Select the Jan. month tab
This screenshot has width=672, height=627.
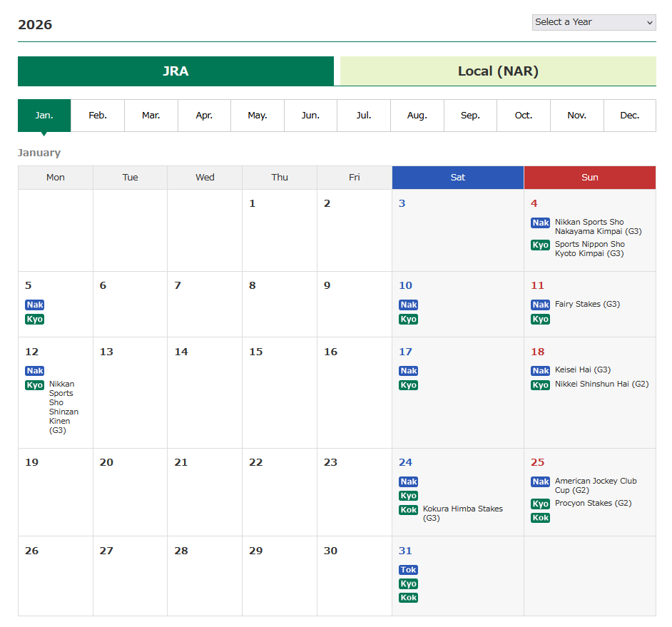click(44, 116)
